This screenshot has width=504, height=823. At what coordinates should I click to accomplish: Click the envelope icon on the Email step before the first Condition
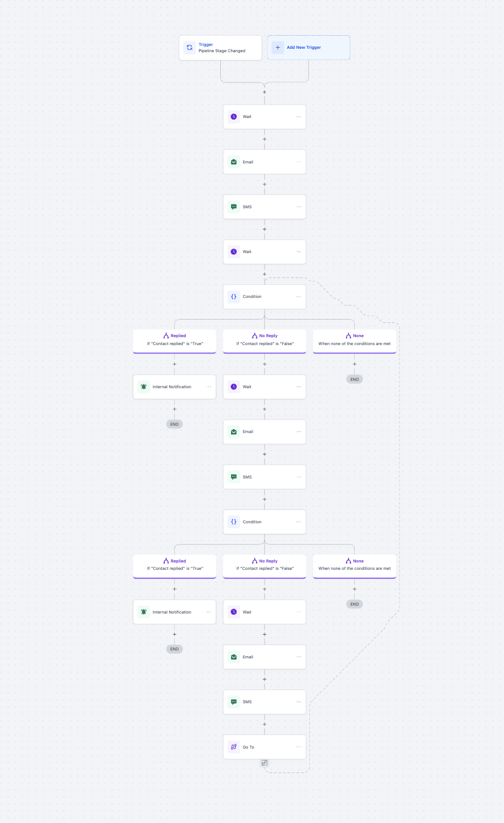(x=234, y=162)
